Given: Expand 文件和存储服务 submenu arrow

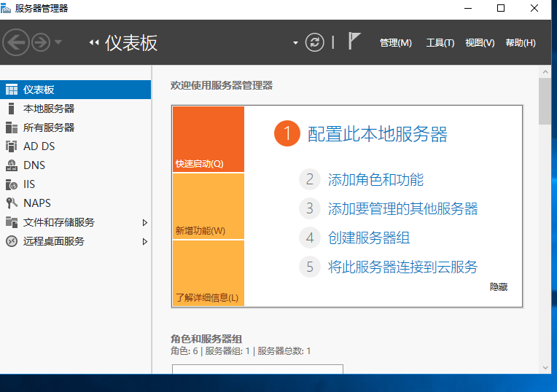Looking at the screenshot, I should [x=144, y=223].
